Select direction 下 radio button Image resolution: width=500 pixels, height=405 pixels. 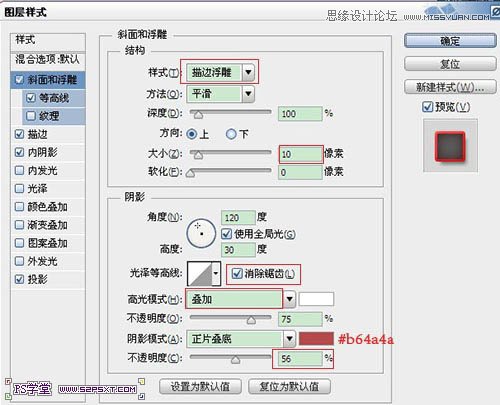(231, 134)
